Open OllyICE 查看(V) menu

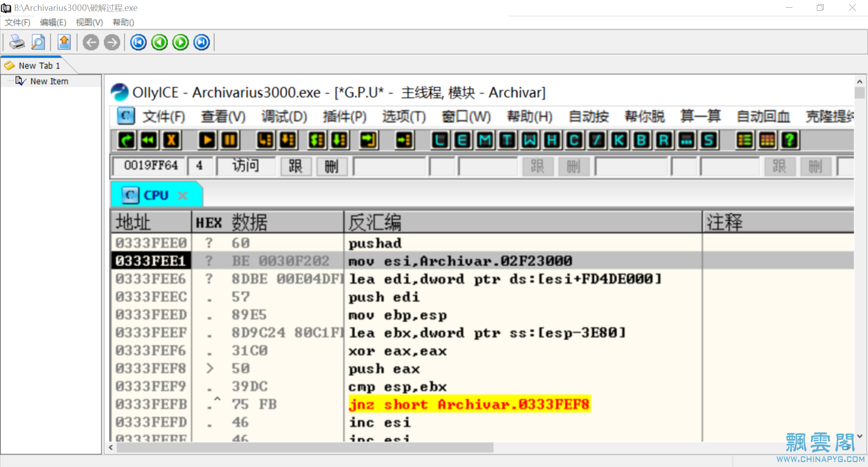point(223,117)
